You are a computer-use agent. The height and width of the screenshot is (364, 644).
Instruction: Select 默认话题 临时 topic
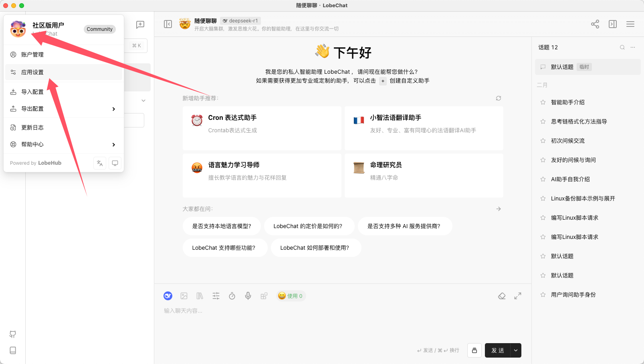(587, 67)
